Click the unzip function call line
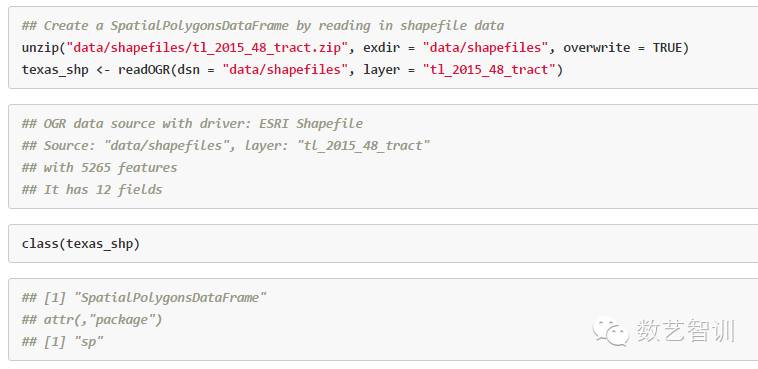 coord(355,48)
